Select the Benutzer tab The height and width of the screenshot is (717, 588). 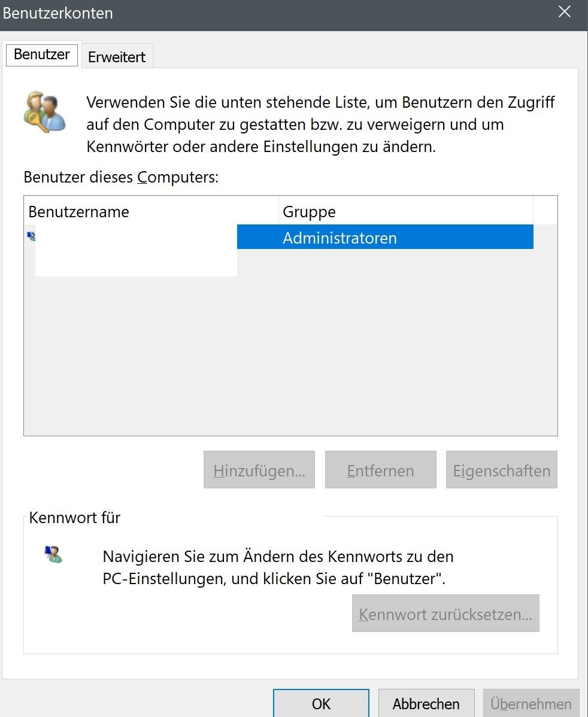42,54
